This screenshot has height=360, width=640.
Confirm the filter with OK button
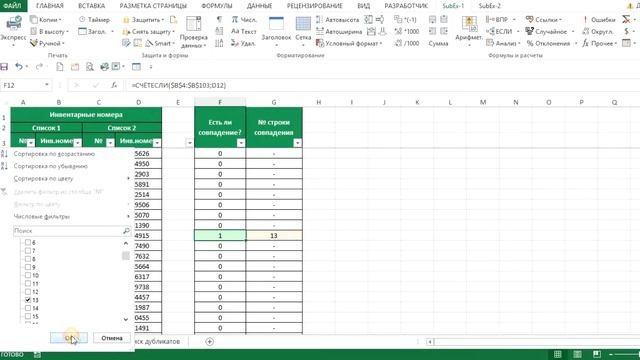coord(69,338)
